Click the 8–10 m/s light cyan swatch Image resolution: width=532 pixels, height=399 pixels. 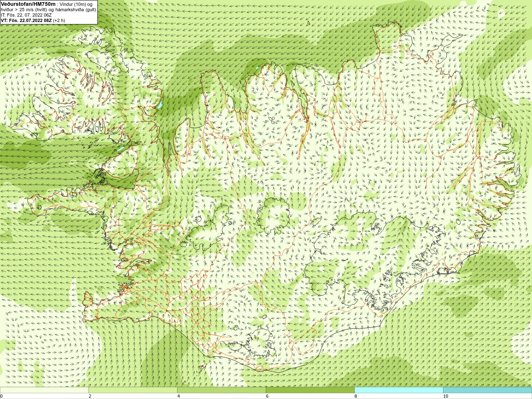[399, 390]
